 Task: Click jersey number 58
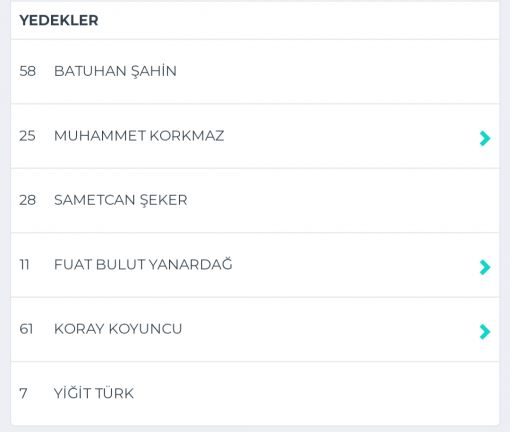[27, 71]
